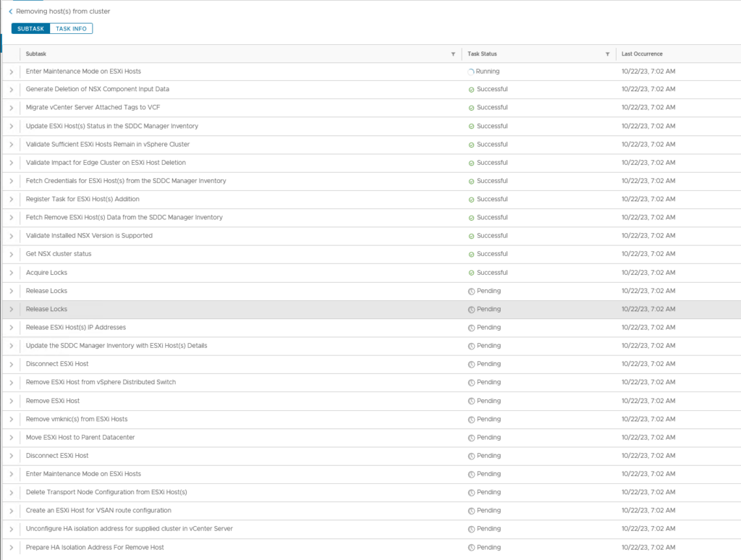Click the back arrow beside Removing host(s) from cluster
Viewport: 741px width, 560px height.
(11, 12)
